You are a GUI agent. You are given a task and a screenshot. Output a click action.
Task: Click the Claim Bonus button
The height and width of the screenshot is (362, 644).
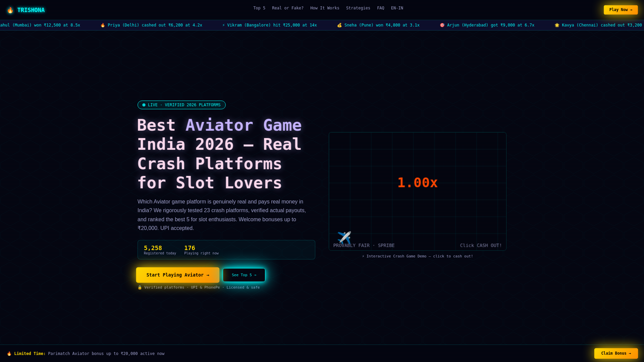tap(616, 353)
